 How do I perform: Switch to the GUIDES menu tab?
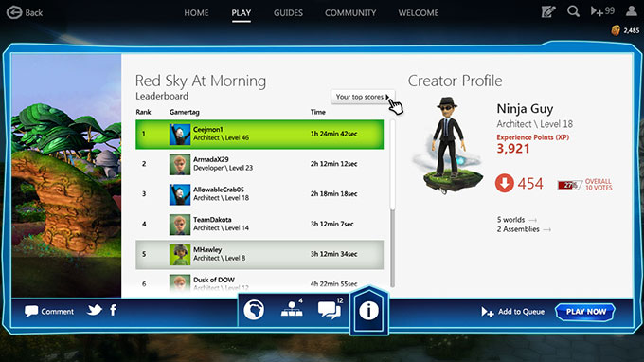click(288, 12)
